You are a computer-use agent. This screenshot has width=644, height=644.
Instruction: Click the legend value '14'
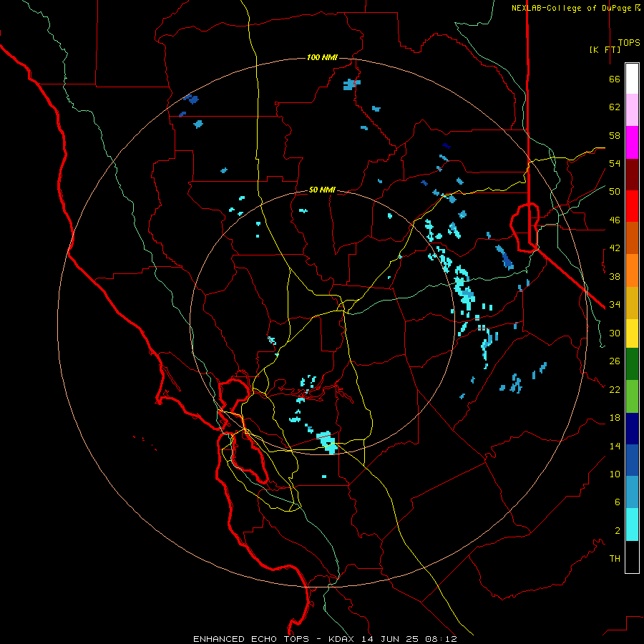click(615, 446)
